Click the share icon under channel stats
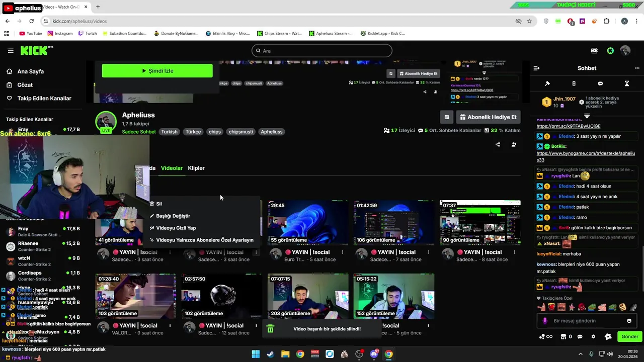The width and height of the screenshot is (644, 362). coord(498,145)
